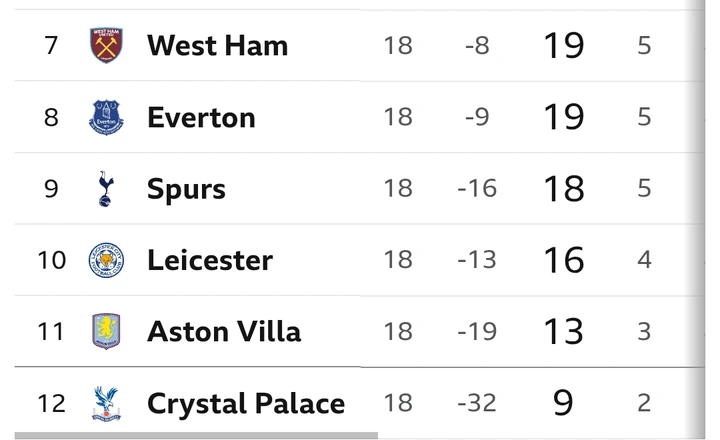
Task: Select Crystal Palace's 9 points value
Action: click(563, 403)
